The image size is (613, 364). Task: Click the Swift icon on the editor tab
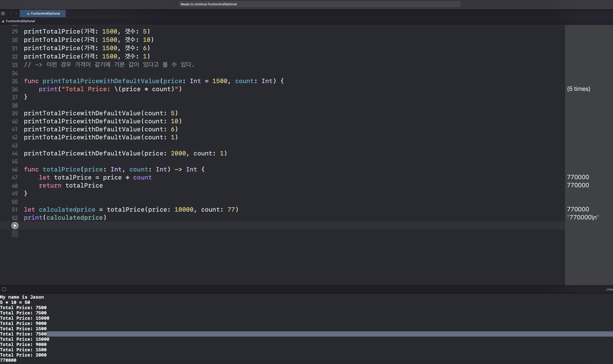point(28,13)
